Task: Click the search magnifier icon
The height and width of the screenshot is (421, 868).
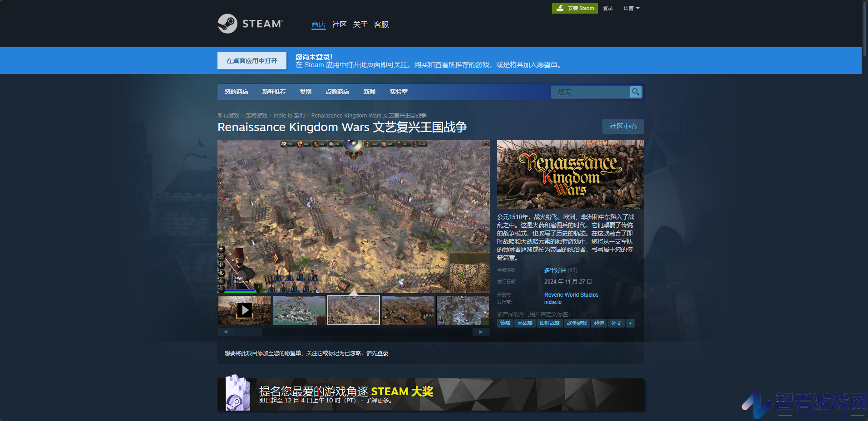Action: pyautogui.click(x=636, y=92)
